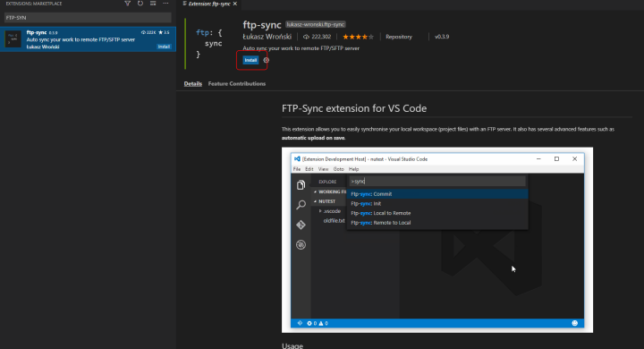This screenshot has height=349, width=644.
Task: Click Ftp-sync: Commit in the demo image
Action: click(x=437, y=194)
